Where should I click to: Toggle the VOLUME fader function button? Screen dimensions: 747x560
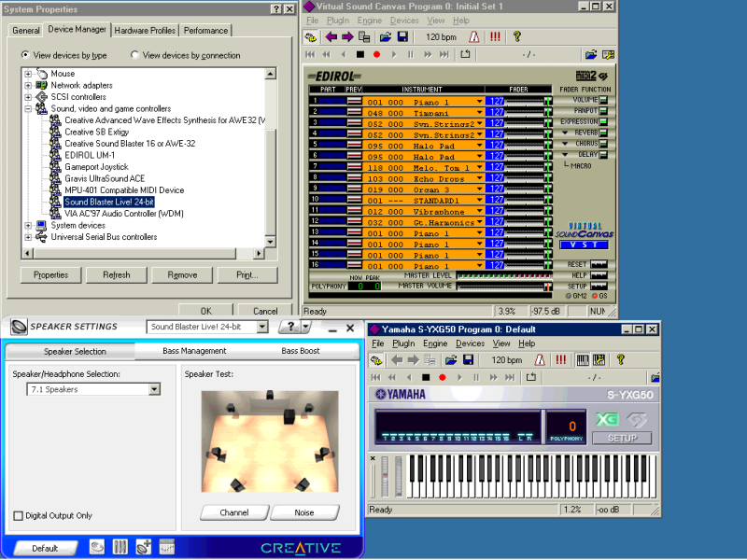coord(603,100)
